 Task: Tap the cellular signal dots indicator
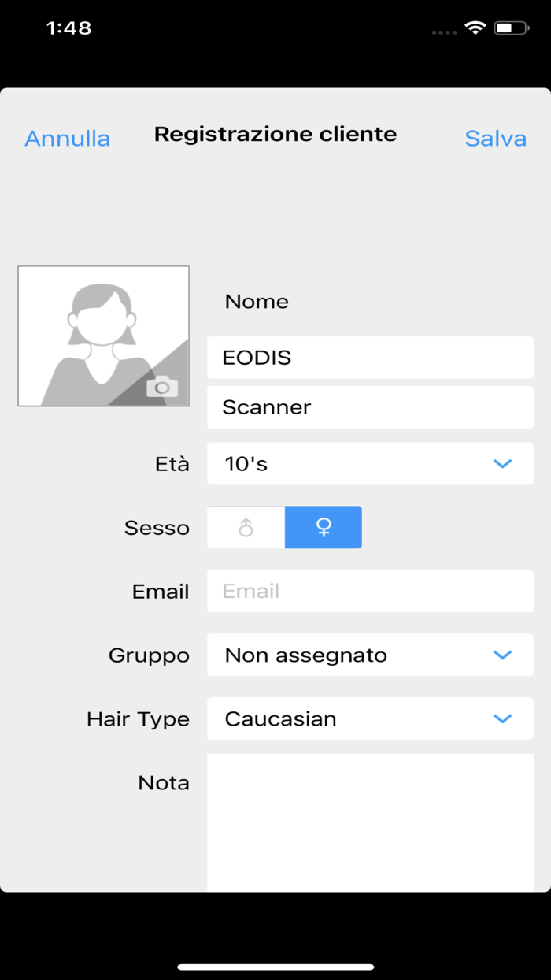(x=444, y=32)
